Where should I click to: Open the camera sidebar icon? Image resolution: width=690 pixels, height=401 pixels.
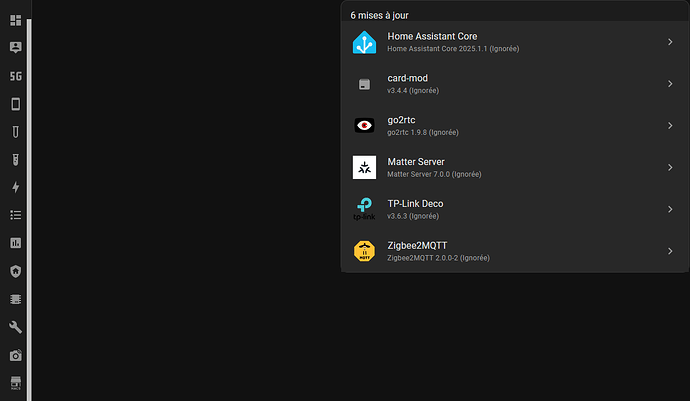(x=15, y=355)
